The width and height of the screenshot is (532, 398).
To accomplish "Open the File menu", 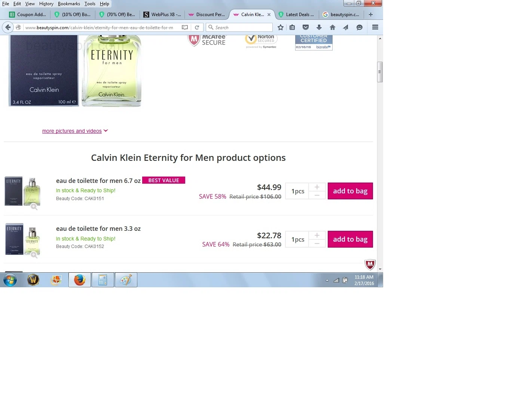I will pyautogui.click(x=6, y=4).
